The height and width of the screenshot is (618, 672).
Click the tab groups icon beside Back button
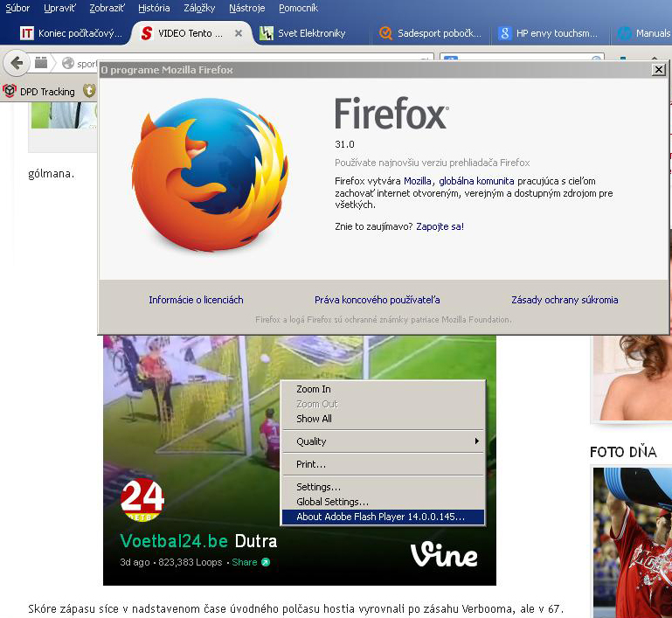coord(41,63)
